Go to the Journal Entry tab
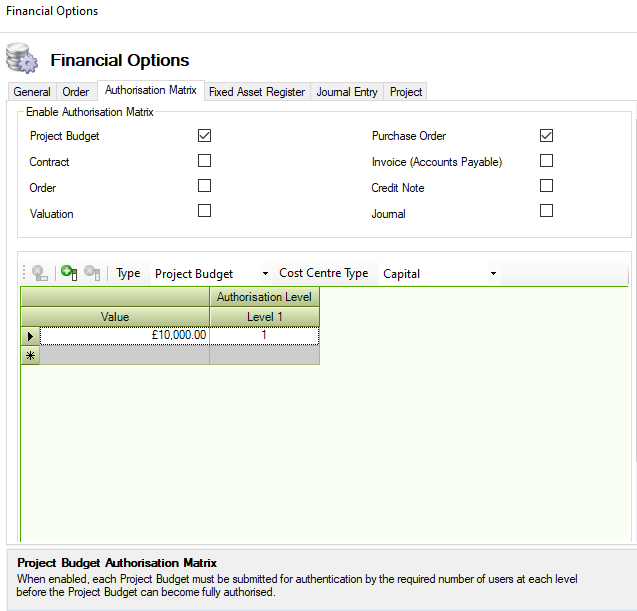 pos(347,92)
